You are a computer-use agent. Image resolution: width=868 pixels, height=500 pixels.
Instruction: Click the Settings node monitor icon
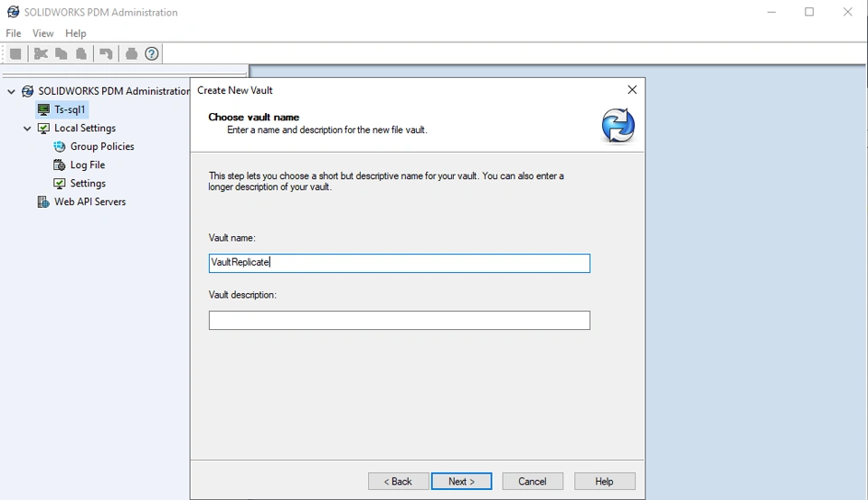tap(60, 184)
